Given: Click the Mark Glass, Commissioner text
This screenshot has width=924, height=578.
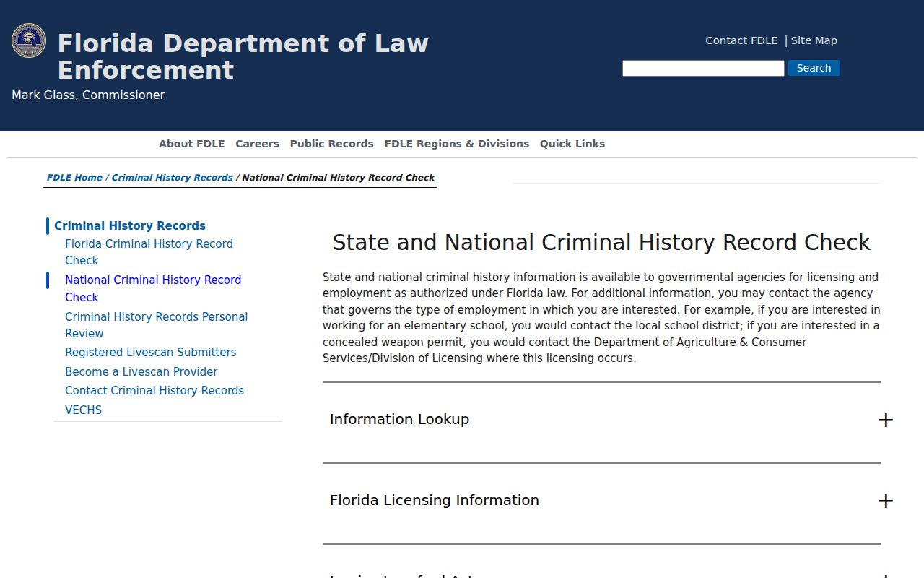Looking at the screenshot, I should coord(88,95).
